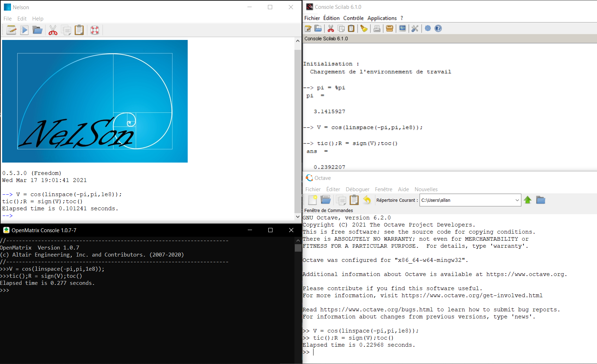Click the print icon in Scilab toolbar
The image size is (597, 364).
(x=377, y=29)
